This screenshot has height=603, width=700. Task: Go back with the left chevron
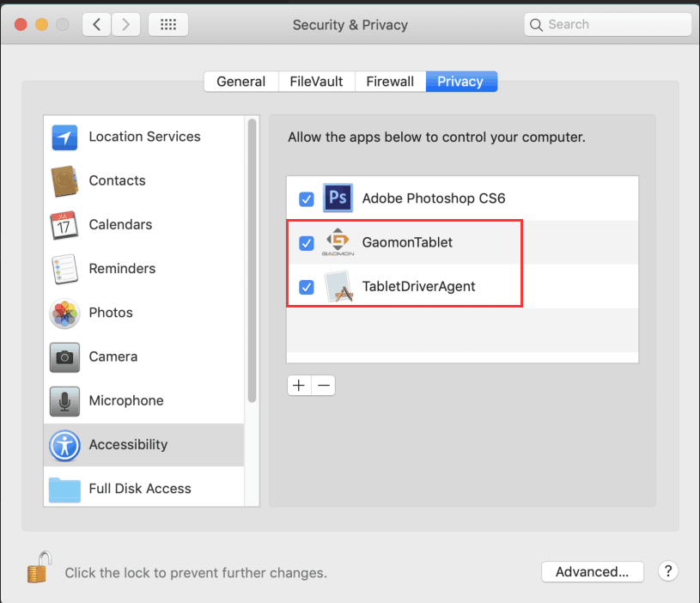(x=96, y=25)
